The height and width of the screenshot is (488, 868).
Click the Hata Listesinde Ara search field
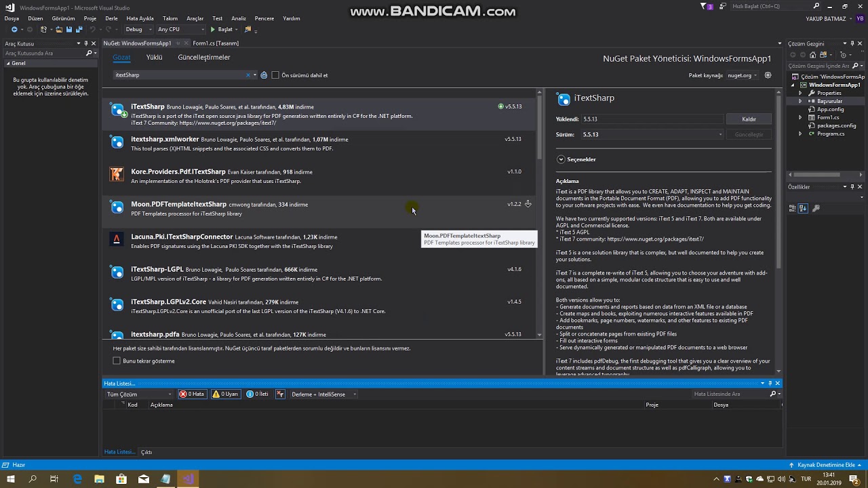[731, 394]
